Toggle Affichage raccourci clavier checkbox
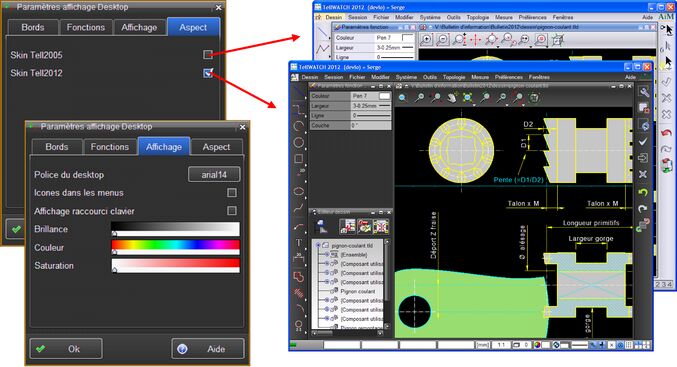Image resolution: width=677 pixels, height=367 pixels. 232,211
